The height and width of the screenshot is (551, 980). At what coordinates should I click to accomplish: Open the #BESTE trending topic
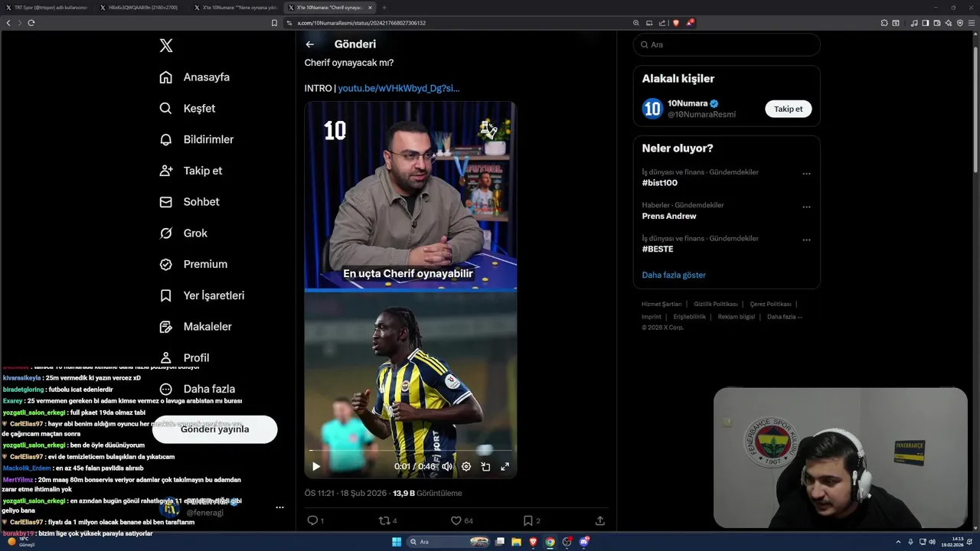tap(658, 249)
